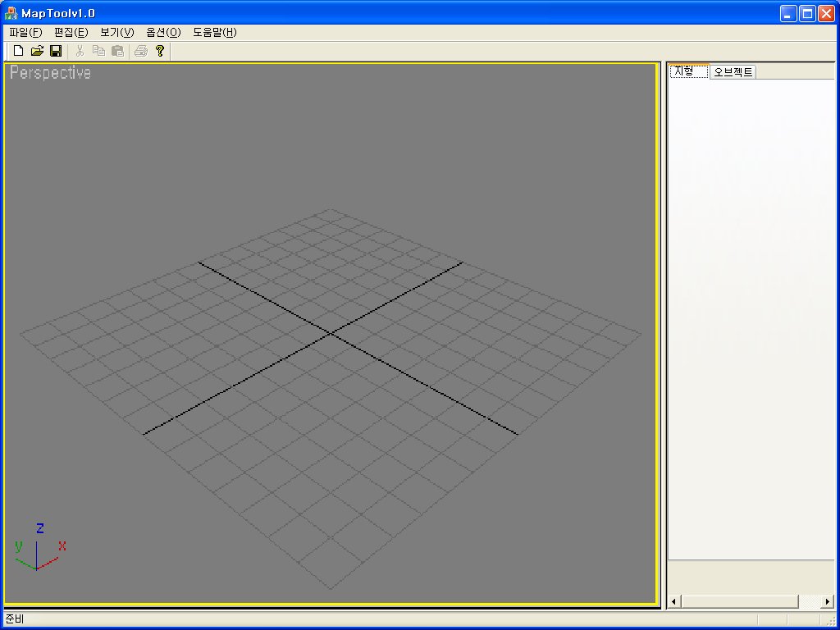Image resolution: width=840 pixels, height=630 pixels.
Task: Click the MapTool application icon in title bar
Action: (11, 13)
